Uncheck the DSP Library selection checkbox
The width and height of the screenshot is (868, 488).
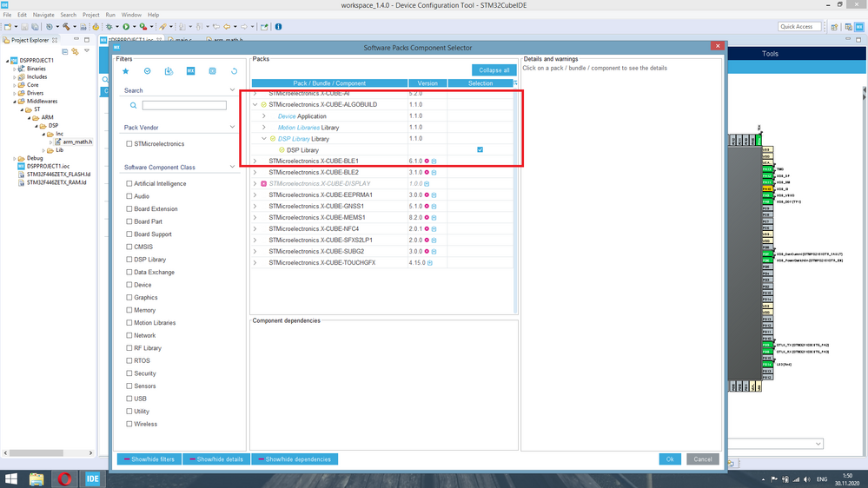coord(480,150)
